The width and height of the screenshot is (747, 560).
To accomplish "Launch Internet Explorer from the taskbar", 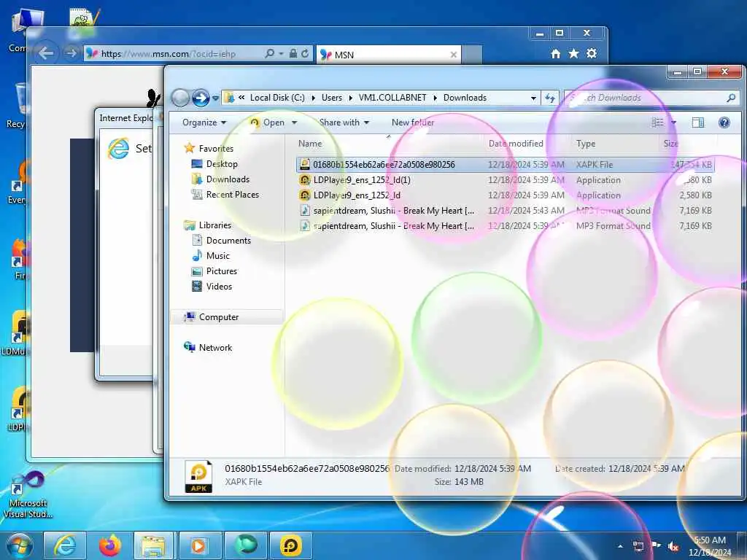I will tap(65, 545).
